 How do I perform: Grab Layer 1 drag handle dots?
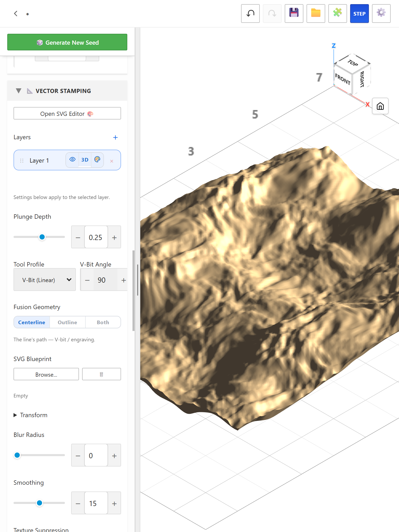[22, 161]
